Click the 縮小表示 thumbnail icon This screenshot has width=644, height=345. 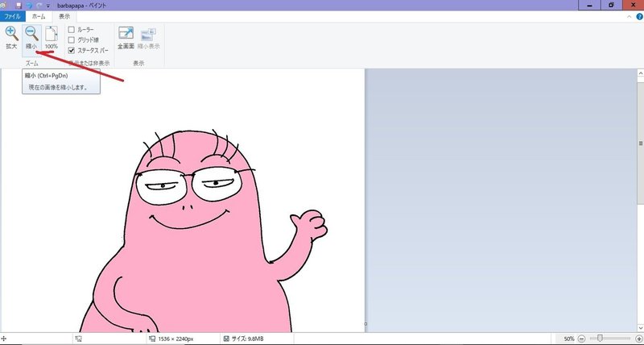pyautogui.click(x=148, y=35)
